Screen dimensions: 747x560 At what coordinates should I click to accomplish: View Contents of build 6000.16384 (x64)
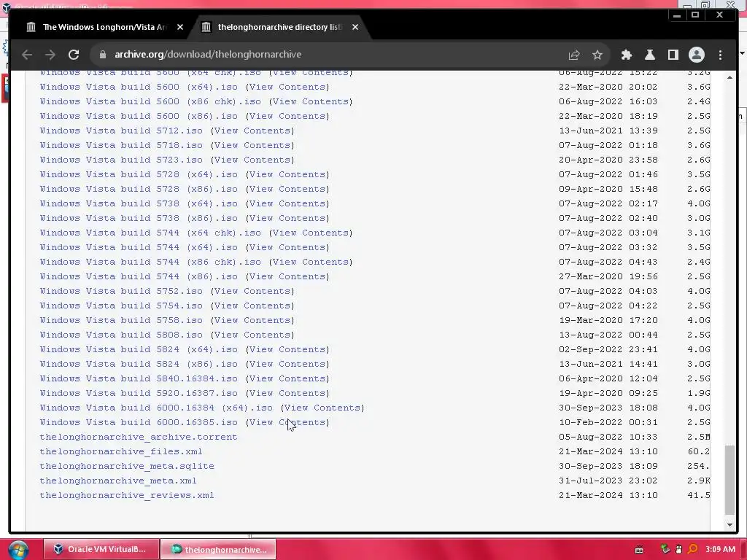(322, 408)
